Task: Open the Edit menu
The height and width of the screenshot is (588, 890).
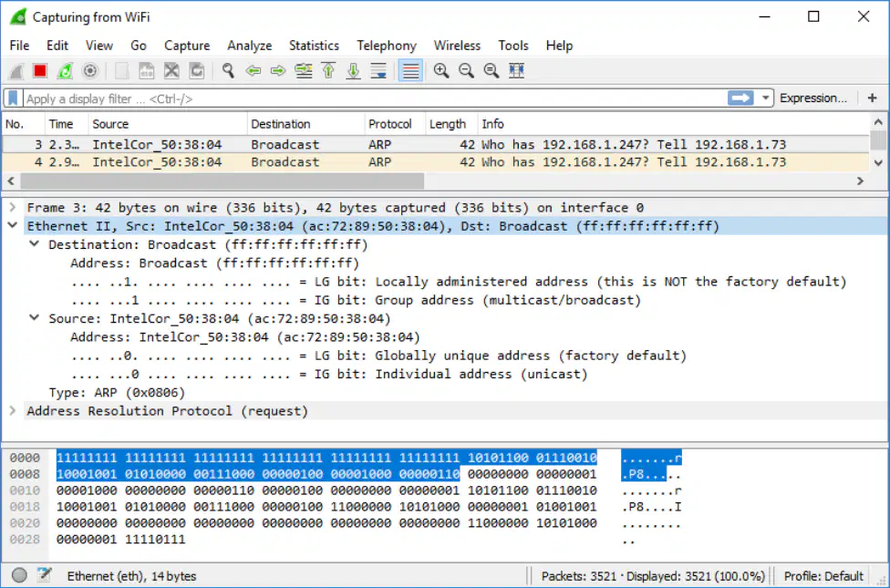Action: tap(57, 46)
